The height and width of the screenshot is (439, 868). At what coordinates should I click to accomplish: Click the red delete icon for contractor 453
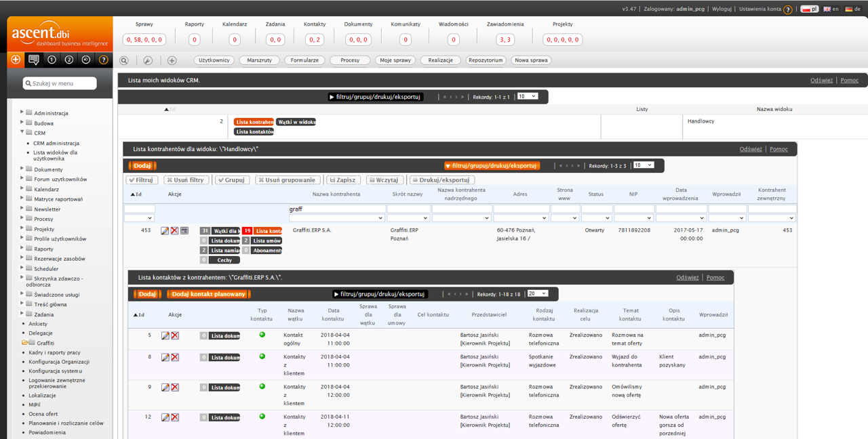click(x=174, y=231)
